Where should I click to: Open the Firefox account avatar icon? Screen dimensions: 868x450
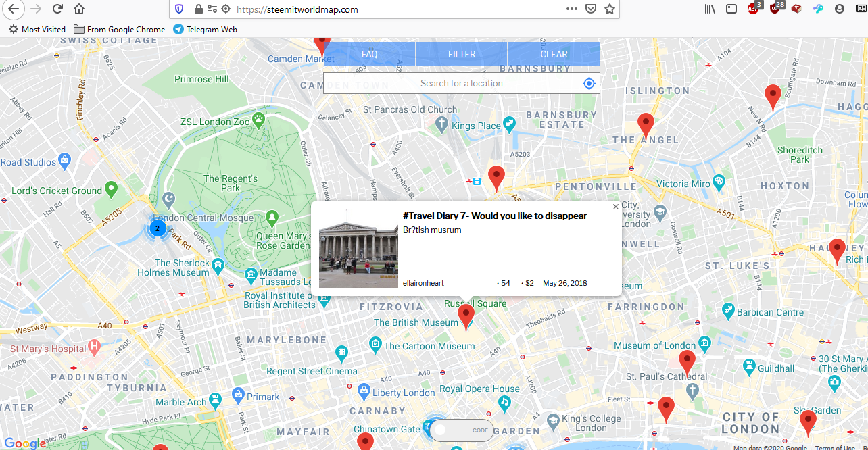[840, 9]
